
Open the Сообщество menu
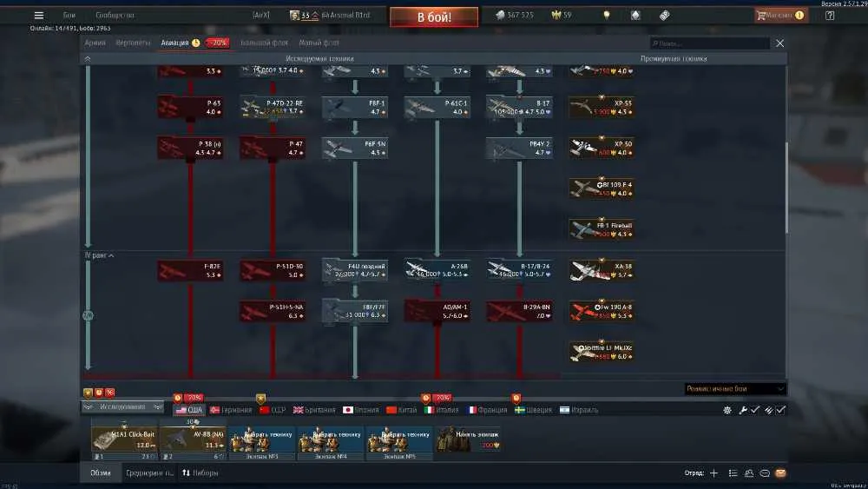pos(115,15)
